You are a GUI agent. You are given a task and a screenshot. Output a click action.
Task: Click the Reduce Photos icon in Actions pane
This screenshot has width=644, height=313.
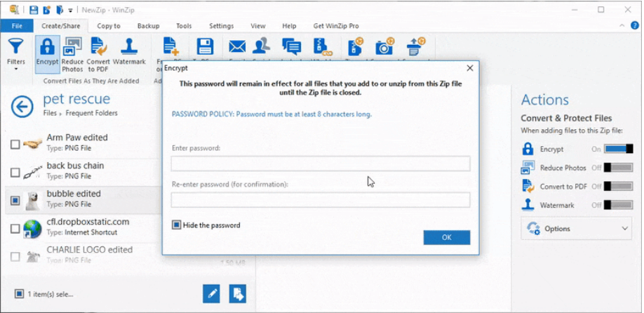528,168
